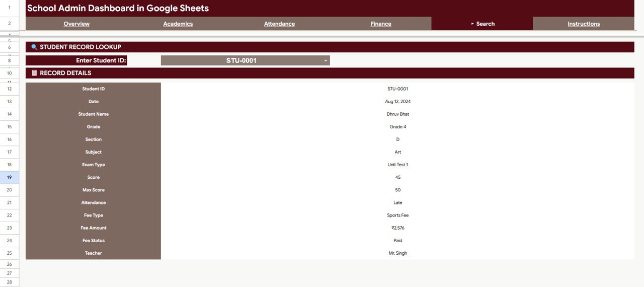This screenshot has height=287, width=644.
Task: Expand the Student ID dropdown arrow
Action: pos(326,61)
